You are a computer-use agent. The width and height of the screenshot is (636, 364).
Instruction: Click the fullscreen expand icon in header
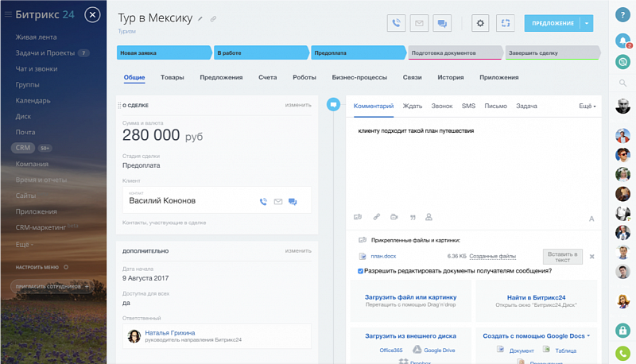point(506,23)
